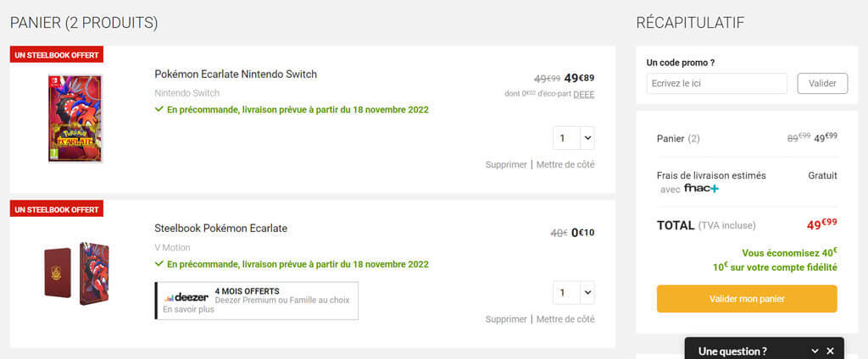Viewport: 868px width, 359px height.
Task: Click 'Mettre de côté' for Pokémon Ecarlate game
Action: pyautogui.click(x=565, y=164)
